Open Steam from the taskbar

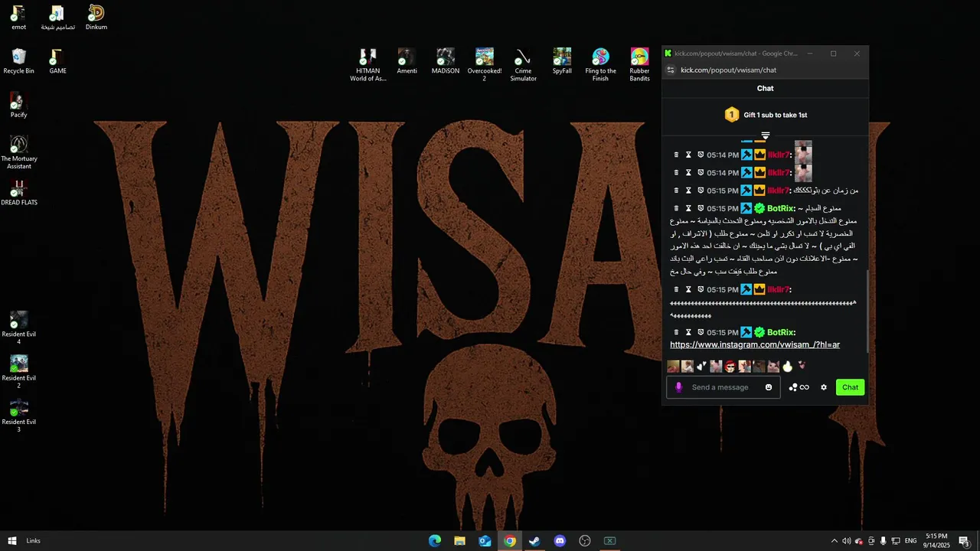[x=534, y=541]
